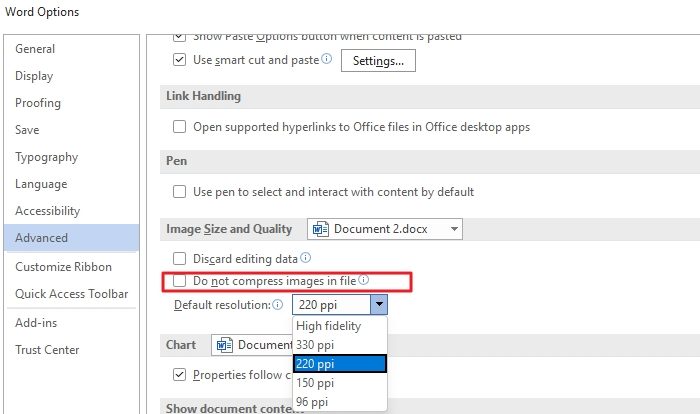Click the Settings... button
This screenshot has width=700, height=414.
coord(378,61)
